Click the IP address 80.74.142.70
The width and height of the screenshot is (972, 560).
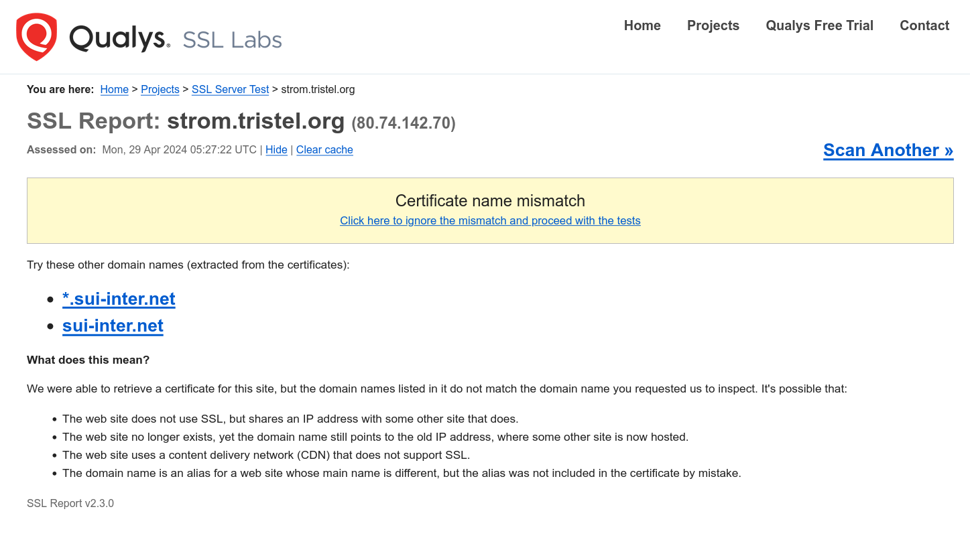[404, 123]
